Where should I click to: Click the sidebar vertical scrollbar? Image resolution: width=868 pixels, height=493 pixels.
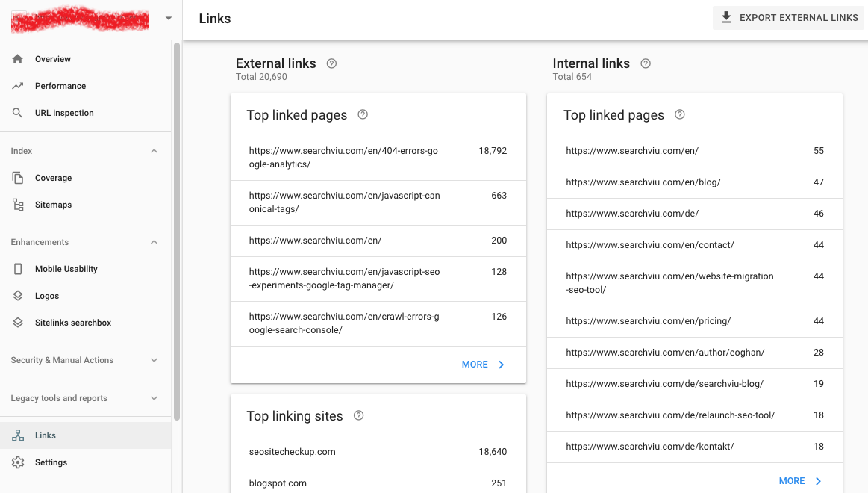[x=177, y=232]
